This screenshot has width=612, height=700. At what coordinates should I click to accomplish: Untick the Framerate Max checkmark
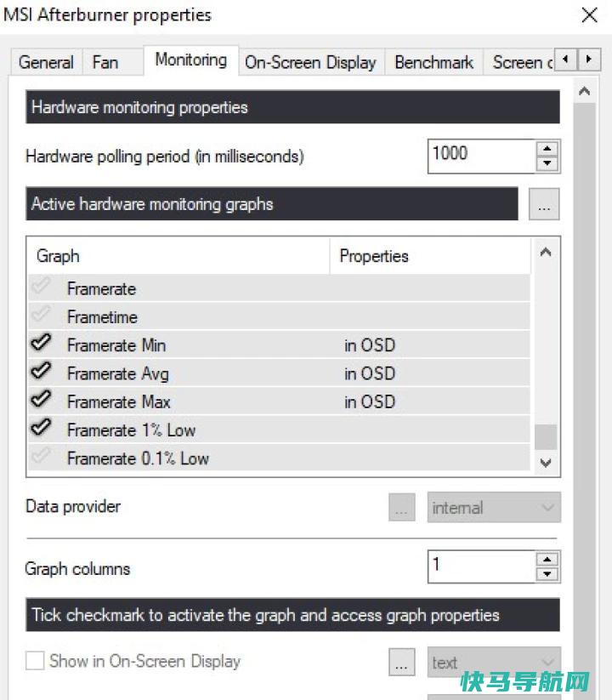[x=41, y=399]
